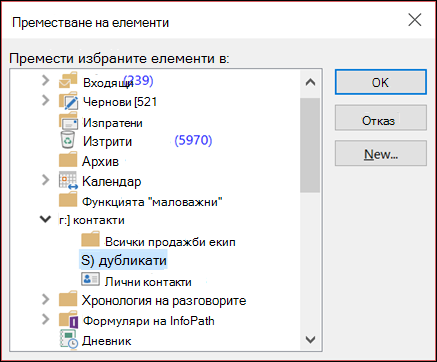Select the Дневник folder label

[x=107, y=341]
